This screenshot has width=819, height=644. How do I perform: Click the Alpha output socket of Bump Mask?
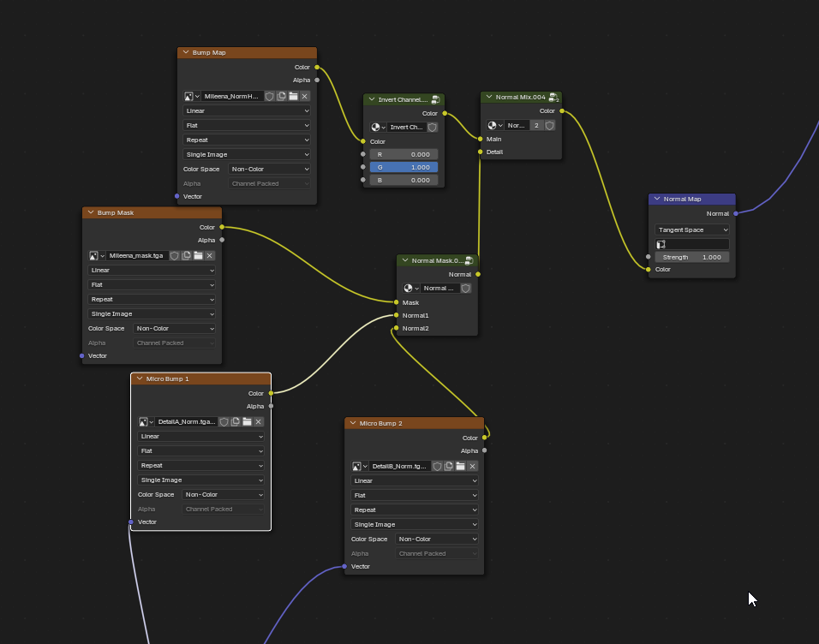(x=222, y=241)
